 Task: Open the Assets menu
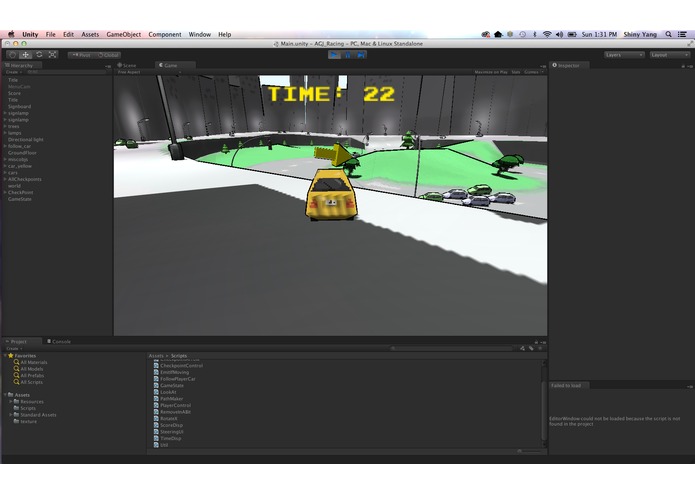(x=90, y=34)
